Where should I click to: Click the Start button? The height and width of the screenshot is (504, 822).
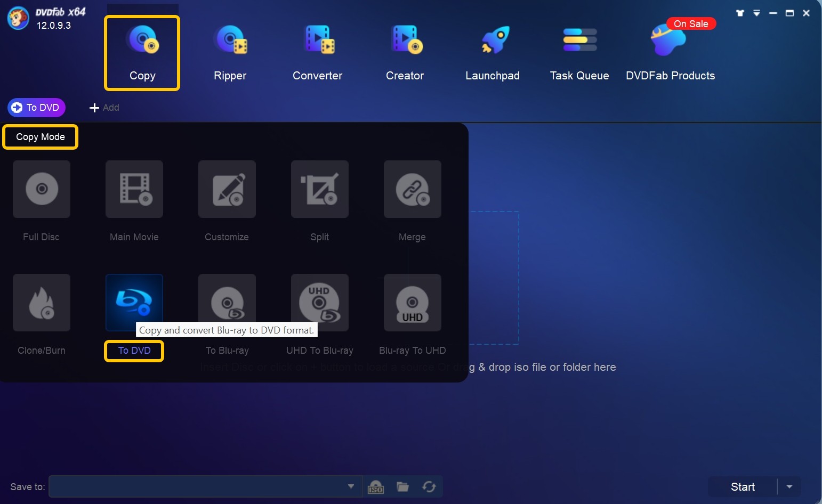[x=743, y=487]
